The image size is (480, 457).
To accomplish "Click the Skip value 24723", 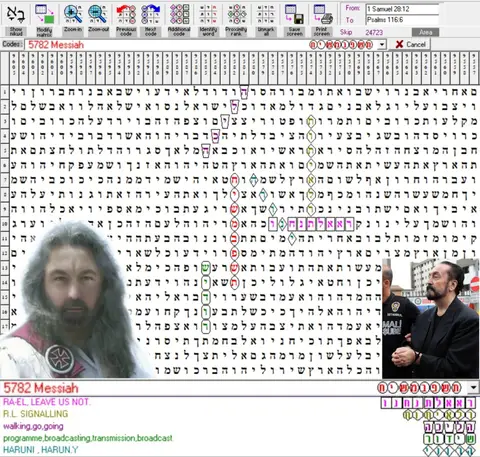I will 374,32.
